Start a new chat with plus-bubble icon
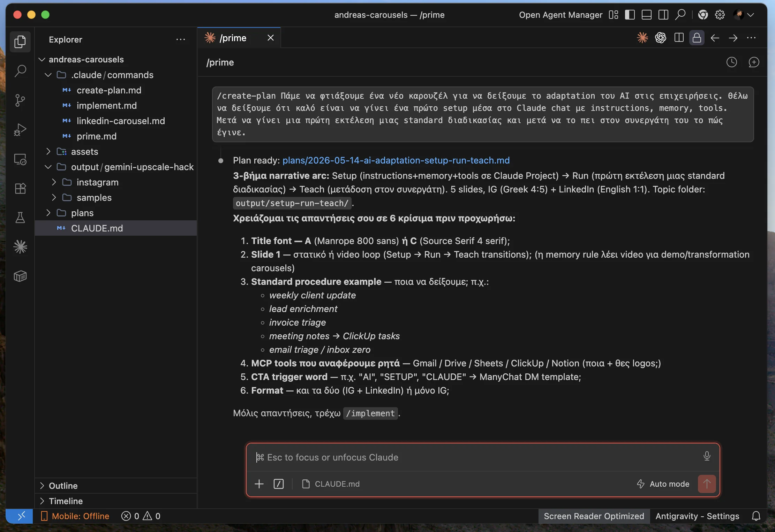The image size is (775, 532). coord(754,62)
